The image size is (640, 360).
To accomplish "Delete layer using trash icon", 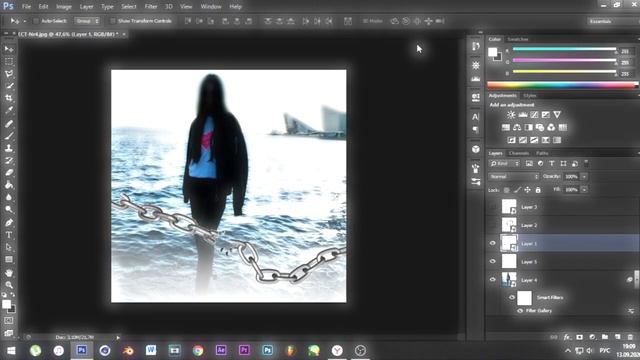I will tap(630, 337).
